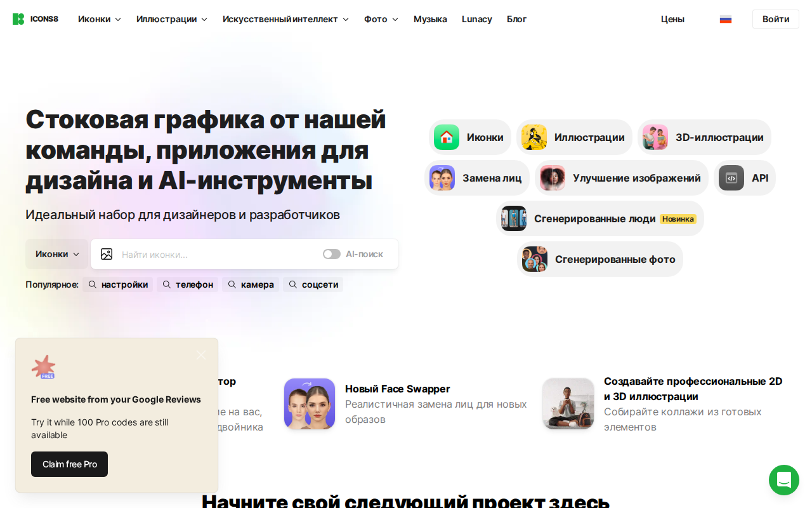Viewport: 812px width, 508px height.
Task: Open the green chat support widget
Action: [784, 480]
